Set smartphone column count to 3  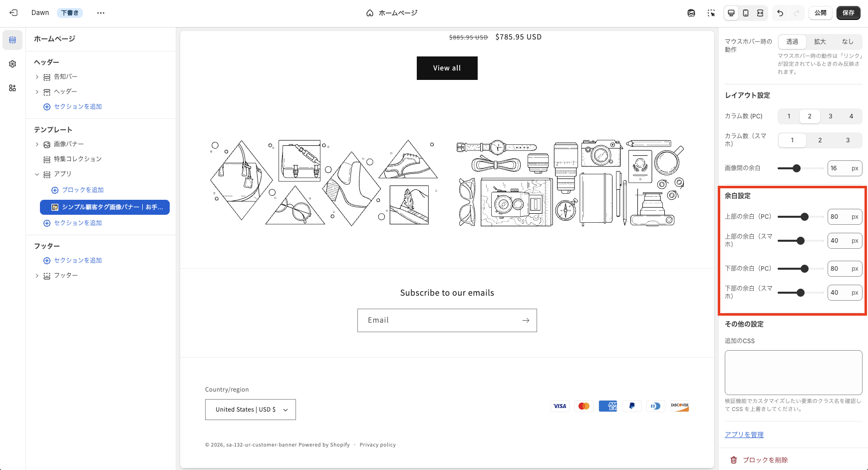(x=847, y=140)
